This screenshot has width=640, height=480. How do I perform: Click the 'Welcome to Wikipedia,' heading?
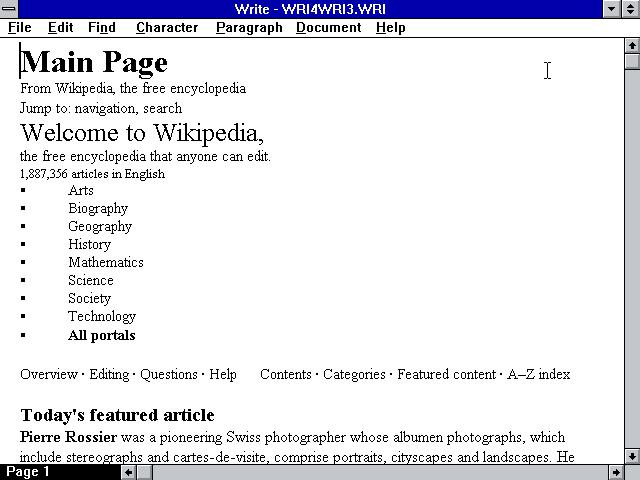[x=142, y=133]
